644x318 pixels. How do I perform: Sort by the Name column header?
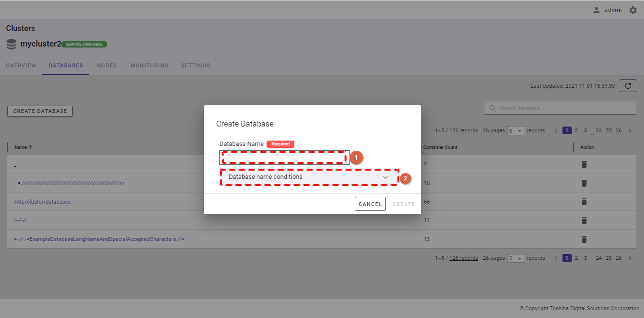[x=20, y=147]
